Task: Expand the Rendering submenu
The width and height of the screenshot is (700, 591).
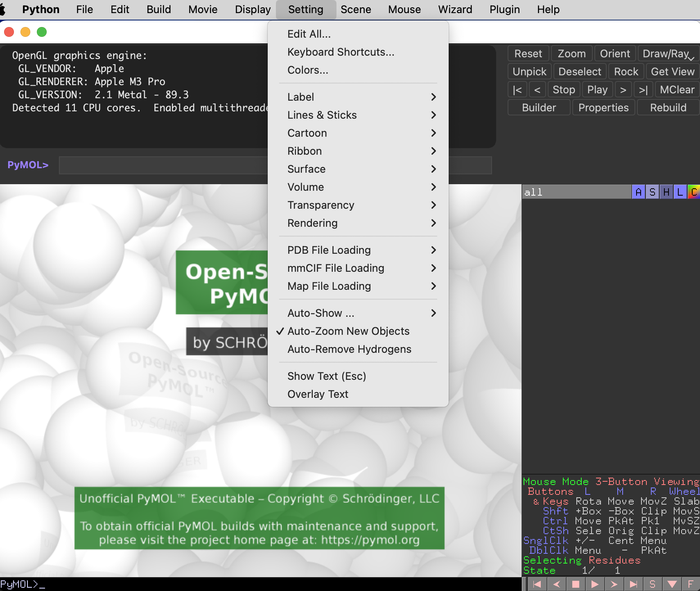Action: [x=358, y=223]
